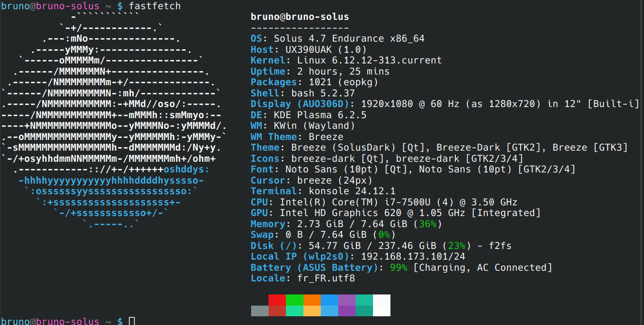Pick the white color swatch
The height and width of the screenshot is (325, 644).
382,305
